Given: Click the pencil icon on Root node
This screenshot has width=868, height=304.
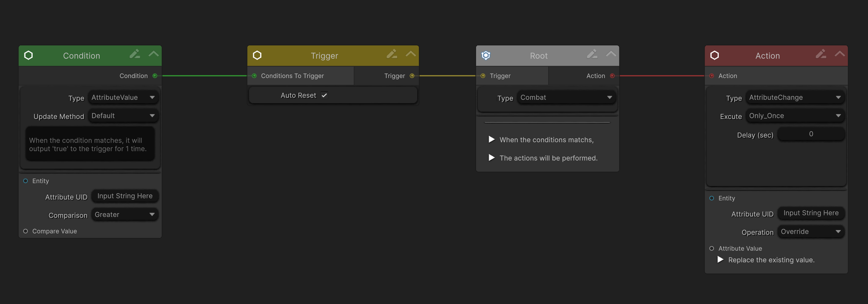Looking at the screenshot, I should coord(592,54).
